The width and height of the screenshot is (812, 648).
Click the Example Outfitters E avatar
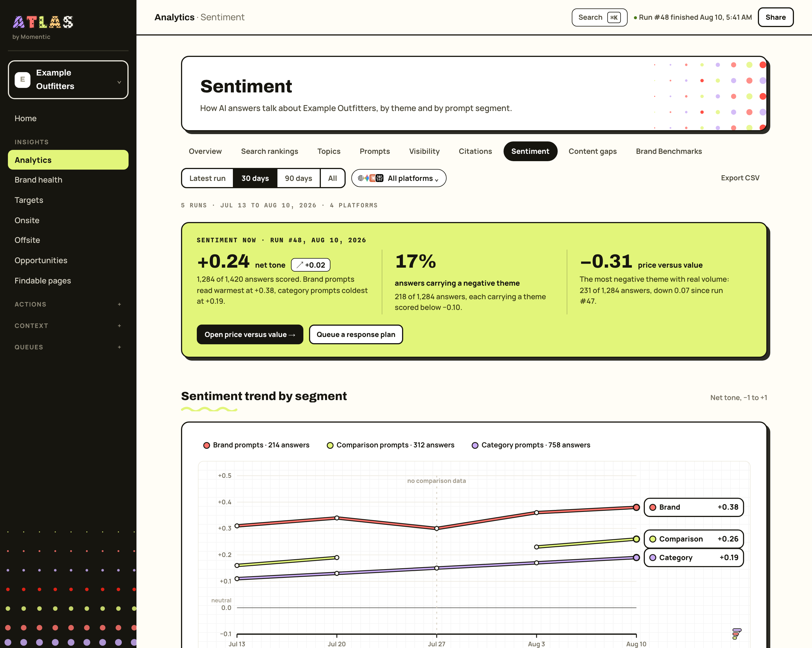(23, 80)
